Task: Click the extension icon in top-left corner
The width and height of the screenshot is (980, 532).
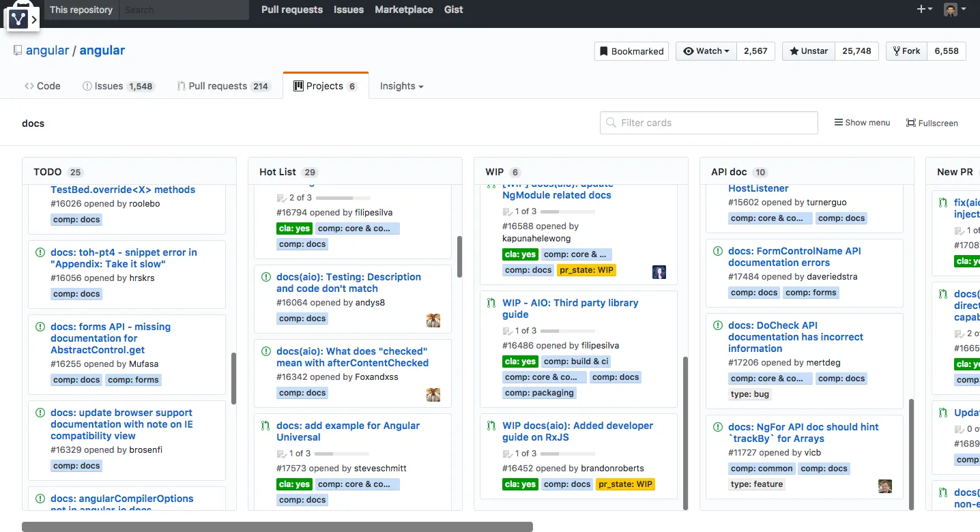Action: tap(19, 18)
